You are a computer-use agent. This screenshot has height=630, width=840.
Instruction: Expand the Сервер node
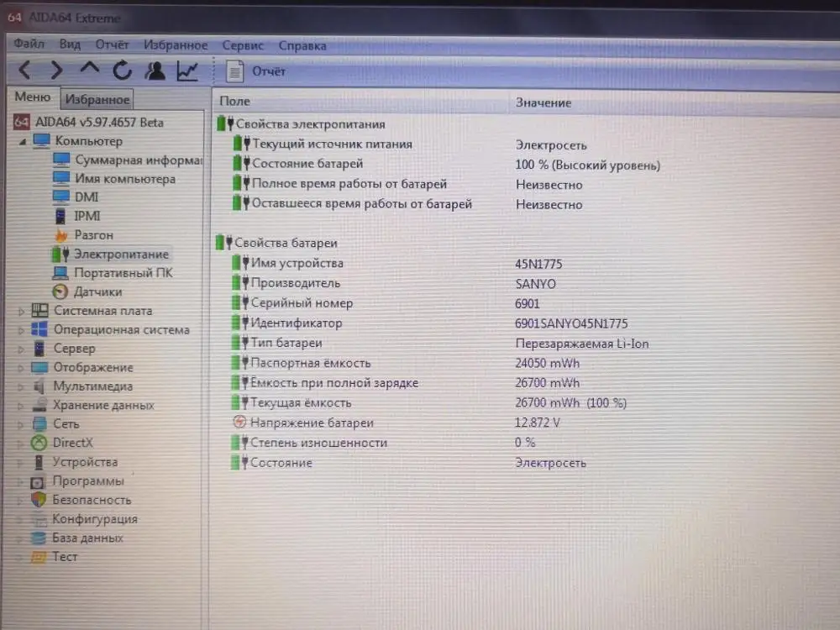point(22,349)
